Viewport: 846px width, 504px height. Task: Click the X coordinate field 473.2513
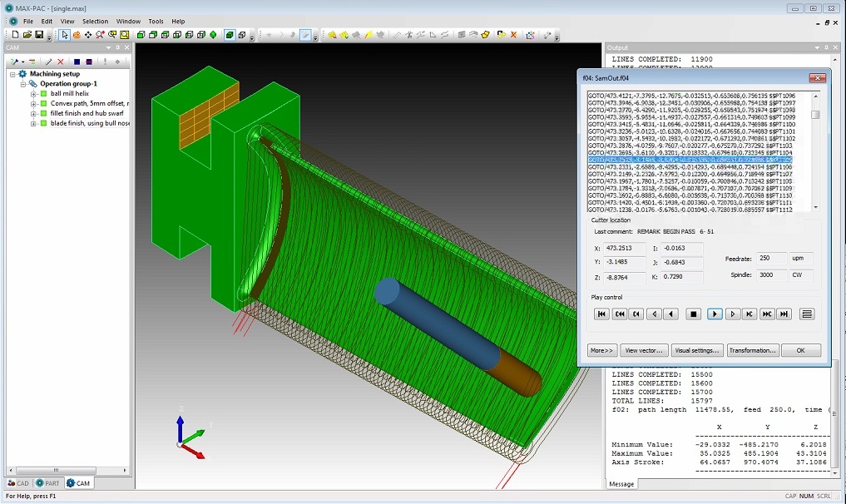624,249
